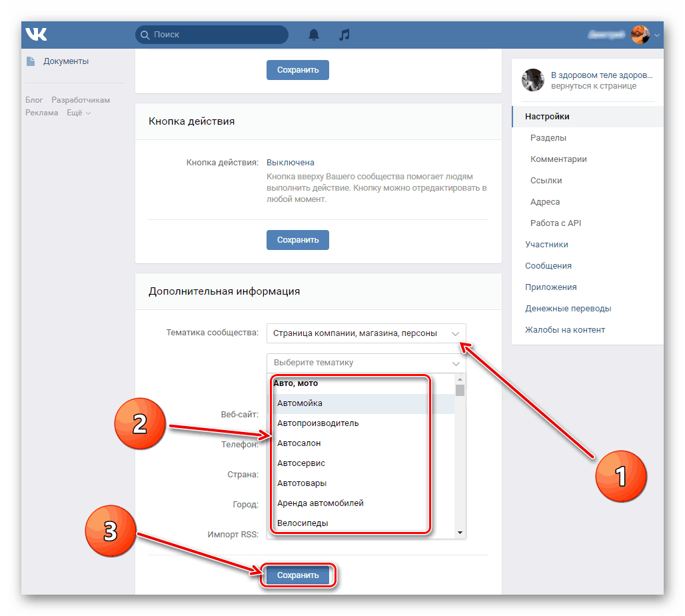
Task: Open the notifications bell
Action: click(x=314, y=35)
